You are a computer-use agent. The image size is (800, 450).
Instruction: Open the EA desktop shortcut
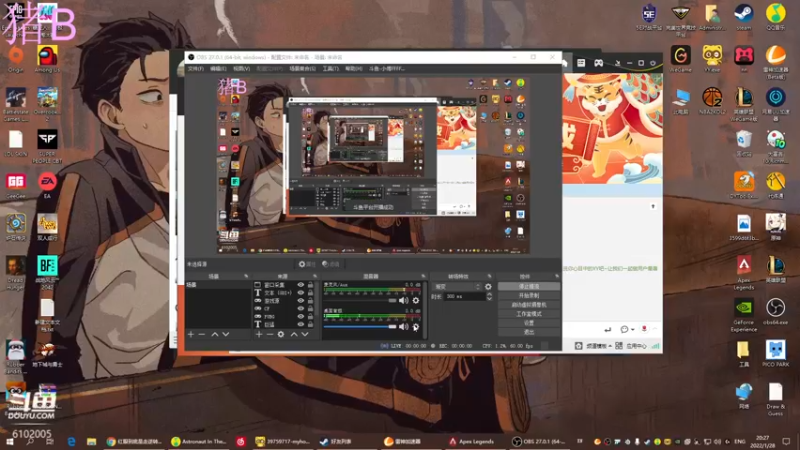point(47,186)
